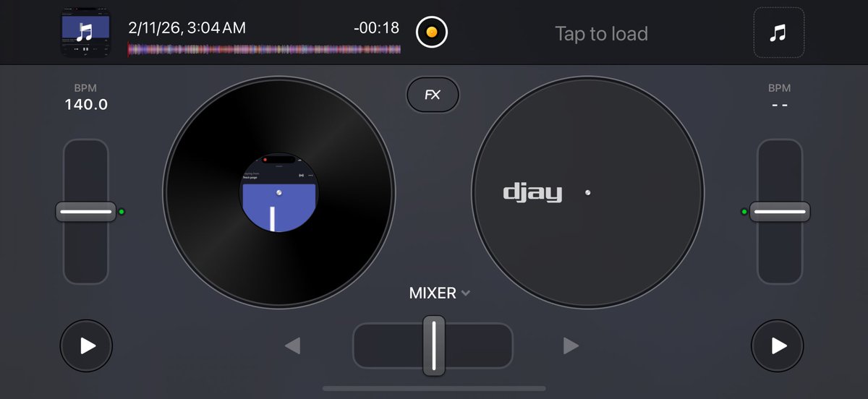Nudge crossfader with left arrow

(x=292, y=346)
